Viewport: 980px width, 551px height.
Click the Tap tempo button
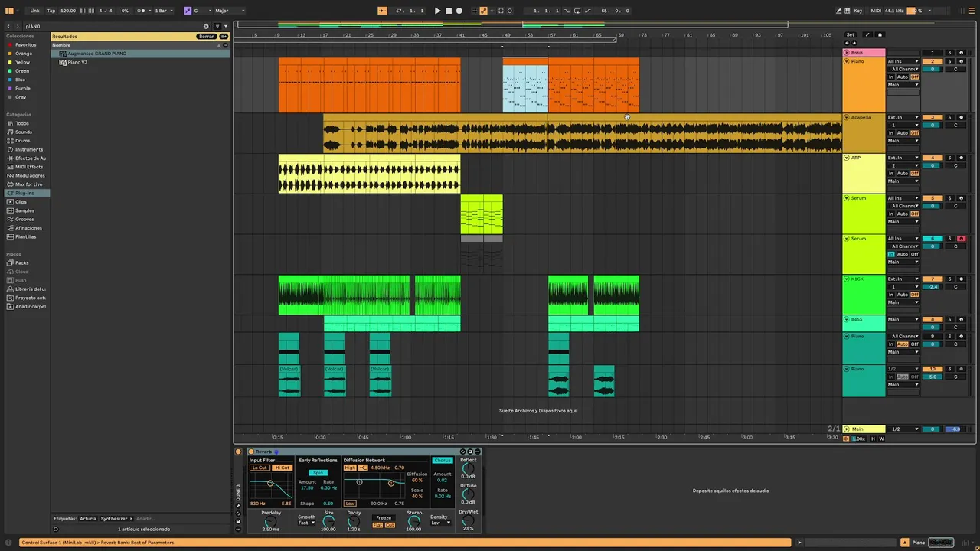[x=51, y=11]
